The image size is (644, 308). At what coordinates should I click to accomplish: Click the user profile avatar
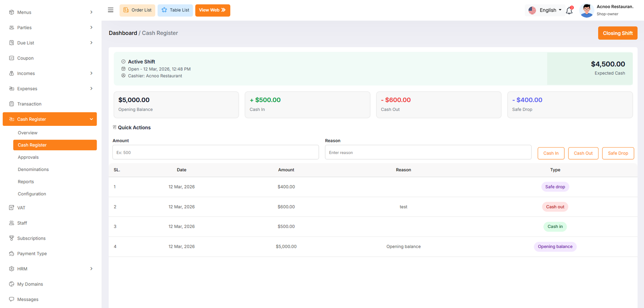[x=586, y=10]
